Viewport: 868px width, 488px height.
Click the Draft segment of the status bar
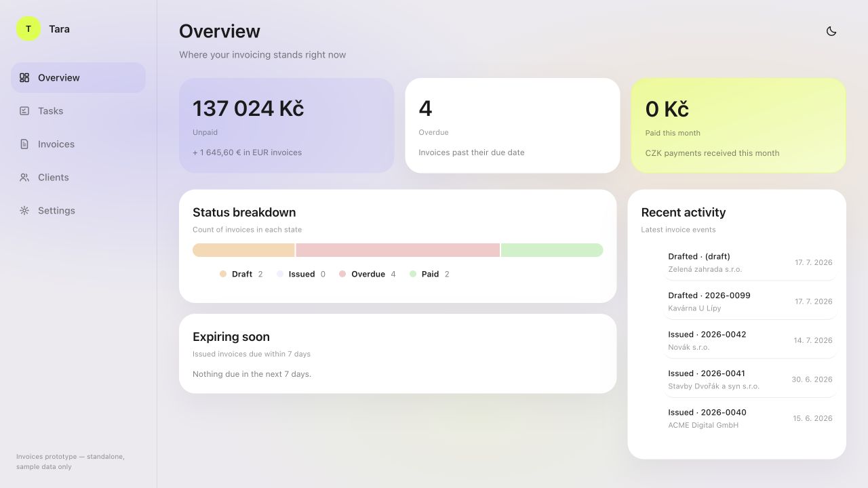pyautogui.click(x=243, y=250)
